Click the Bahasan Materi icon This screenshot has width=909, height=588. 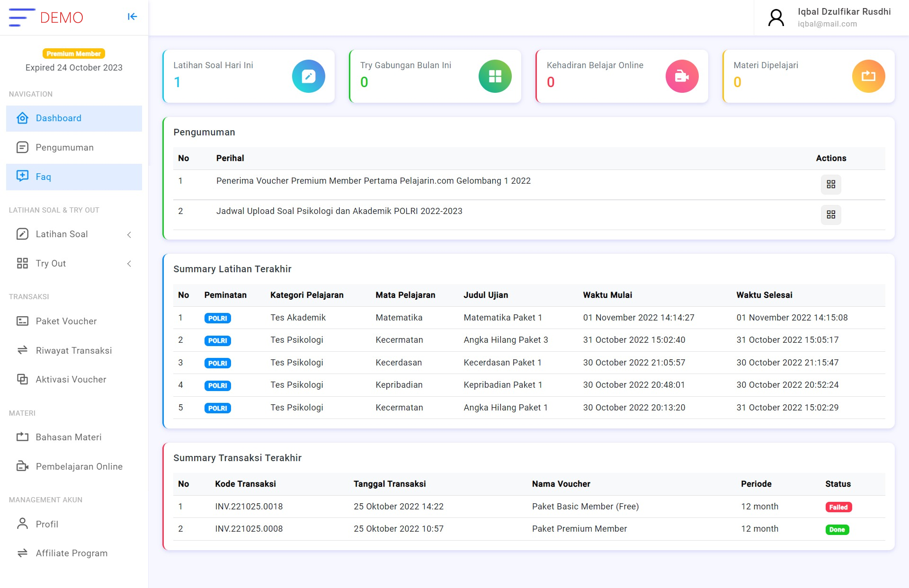coord(22,437)
